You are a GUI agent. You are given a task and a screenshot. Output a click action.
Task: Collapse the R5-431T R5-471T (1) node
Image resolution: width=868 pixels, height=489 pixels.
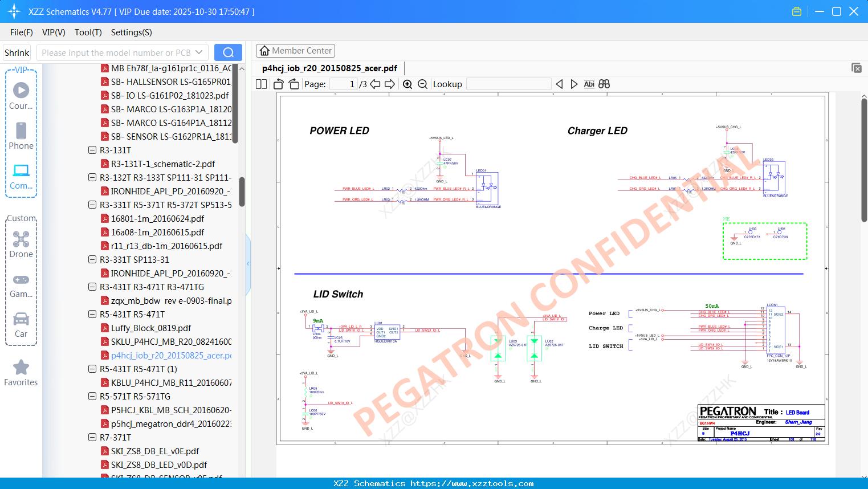point(92,369)
